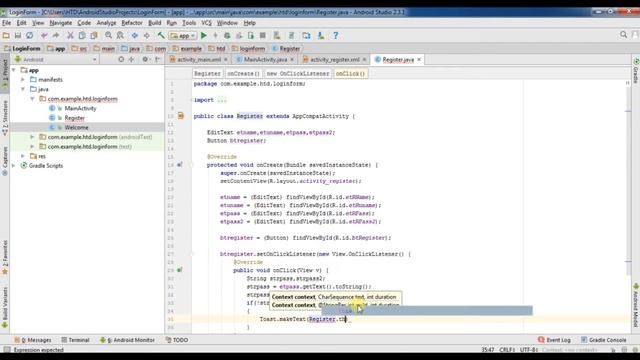Click the UTF-8 encoding in status bar

(529, 350)
